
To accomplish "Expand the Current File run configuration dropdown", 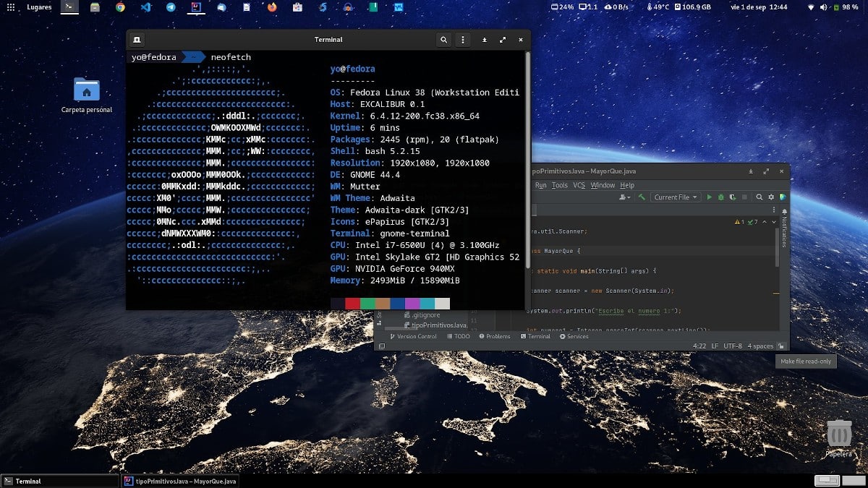I will pos(676,197).
